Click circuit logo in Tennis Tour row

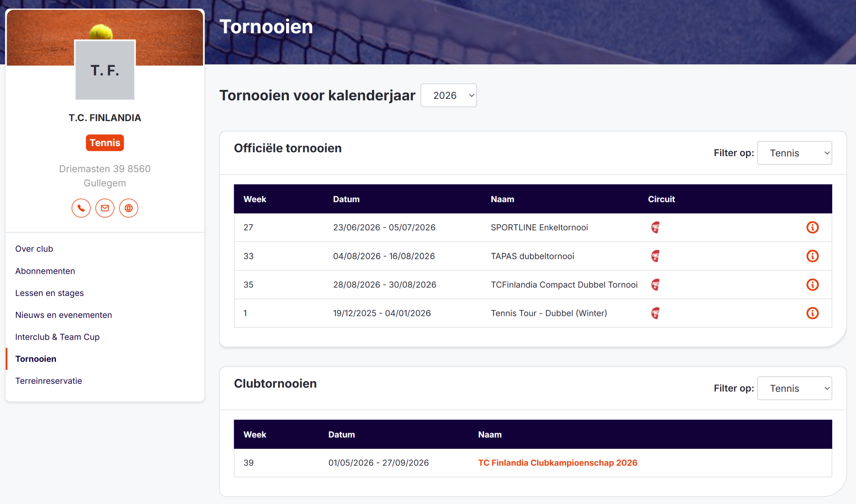(655, 313)
